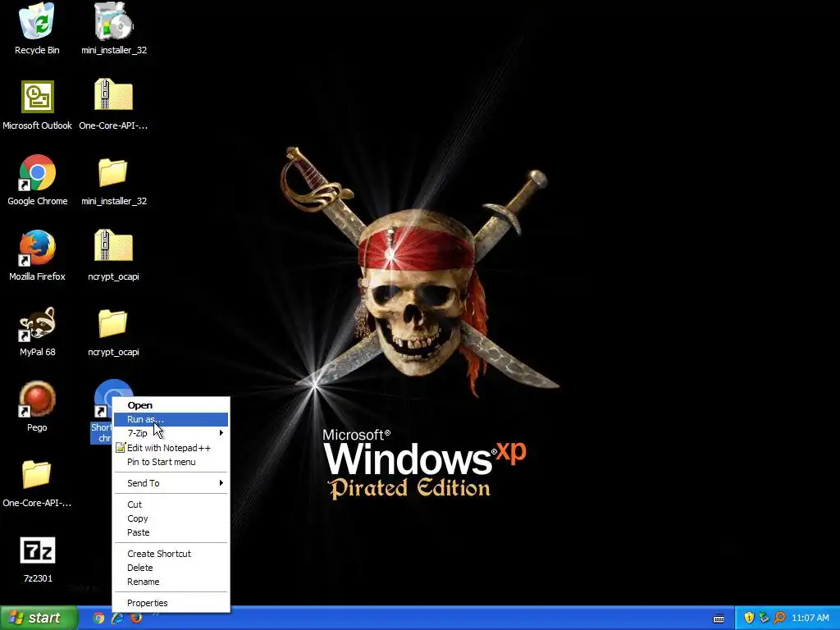
Task: Choose Rename in the context menu
Action: click(x=171, y=582)
